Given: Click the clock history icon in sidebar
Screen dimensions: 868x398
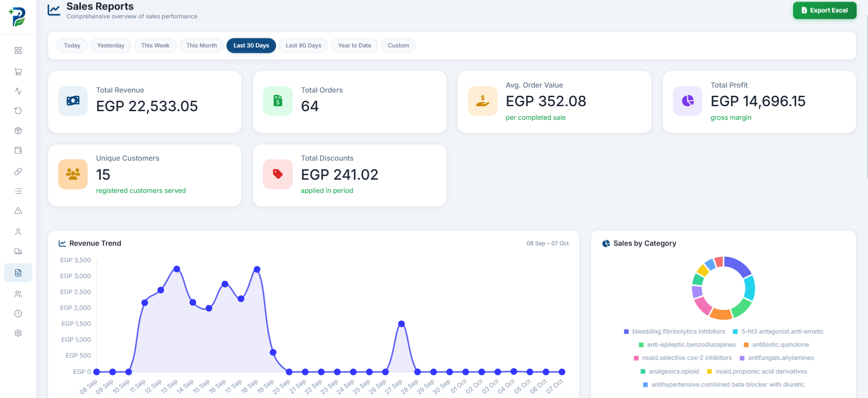Looking at the screenshot, I should pos(18,314).
